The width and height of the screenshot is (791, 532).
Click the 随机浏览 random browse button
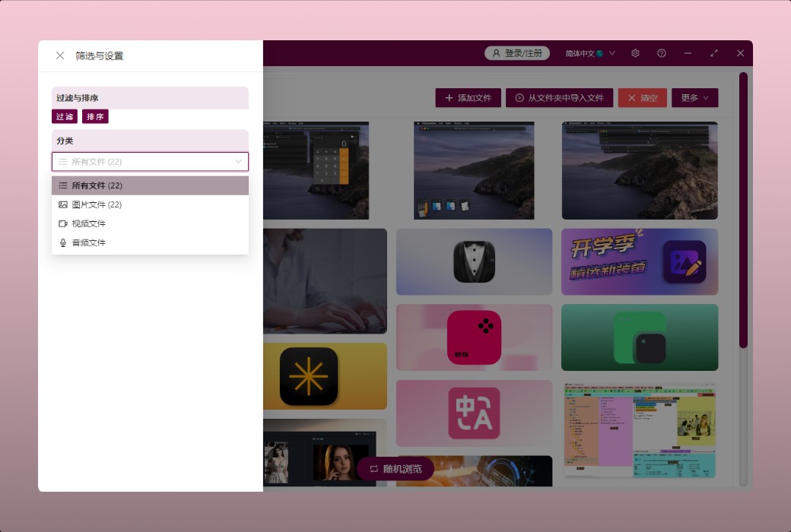pyautogui.click(x=395, y=469)
